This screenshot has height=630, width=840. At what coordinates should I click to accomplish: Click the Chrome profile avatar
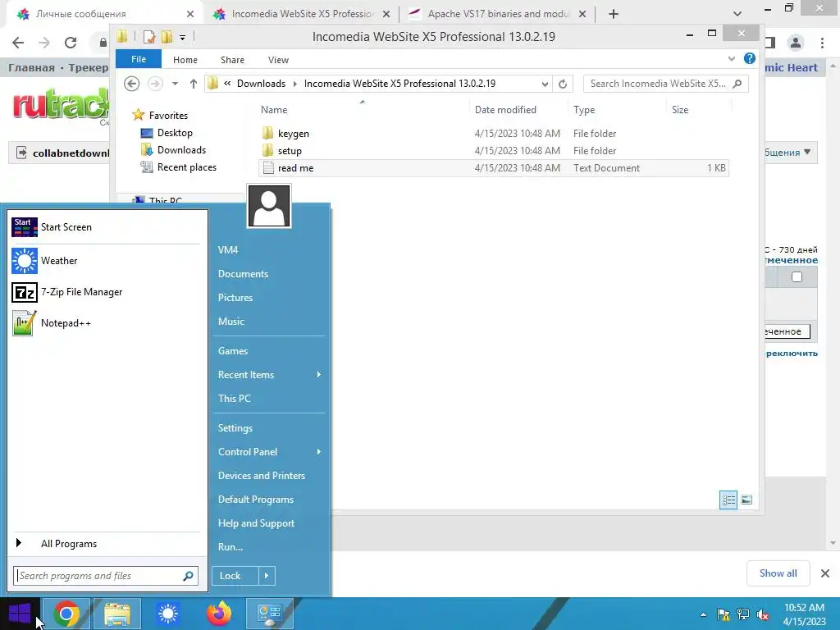796,43
